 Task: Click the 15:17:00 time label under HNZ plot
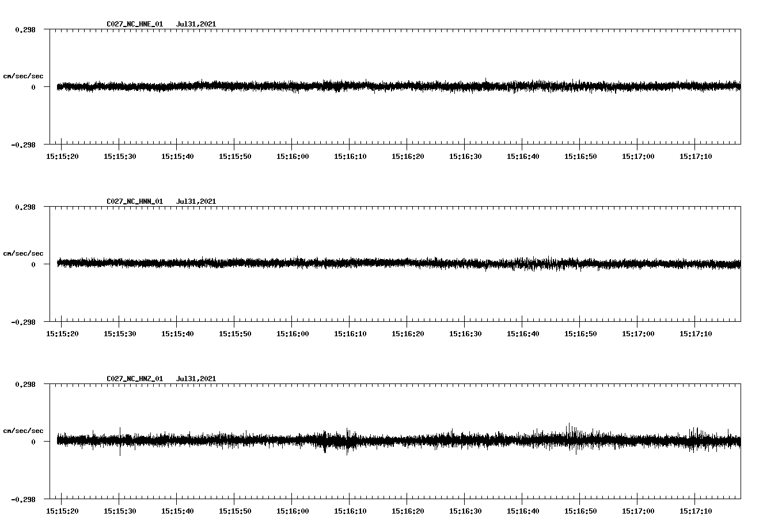click(638, 511)
